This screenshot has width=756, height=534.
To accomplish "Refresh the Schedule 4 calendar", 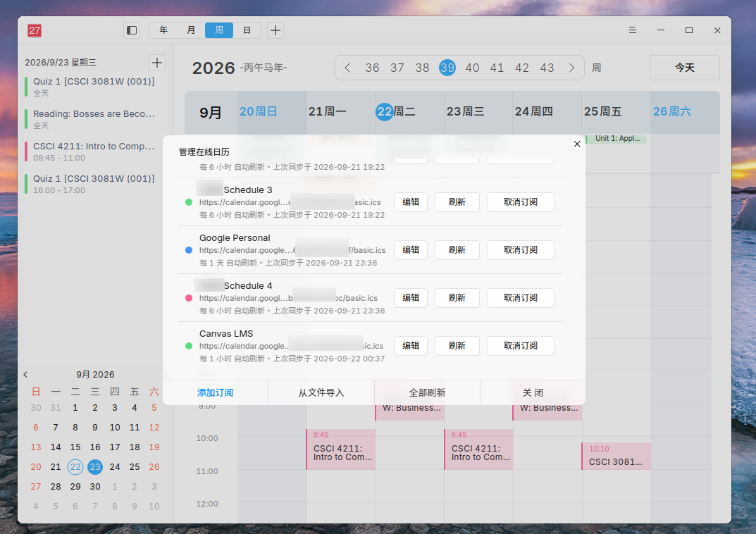I will [x=457, y=298].
